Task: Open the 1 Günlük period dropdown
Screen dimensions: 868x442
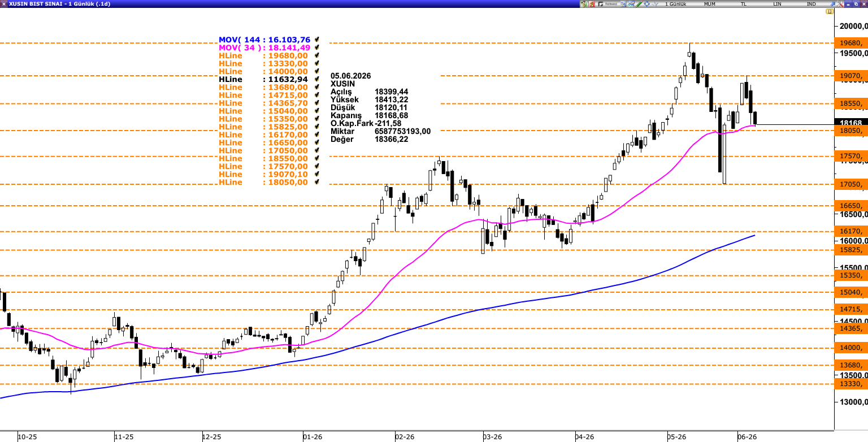Action: click(675, 4)
